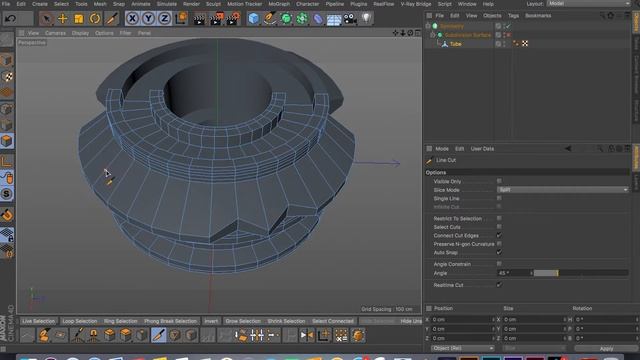Toggle the Angle Constrain checkbox
Image resolution: width=640 pixels, height=360 pixels.
tap(499, 264)
